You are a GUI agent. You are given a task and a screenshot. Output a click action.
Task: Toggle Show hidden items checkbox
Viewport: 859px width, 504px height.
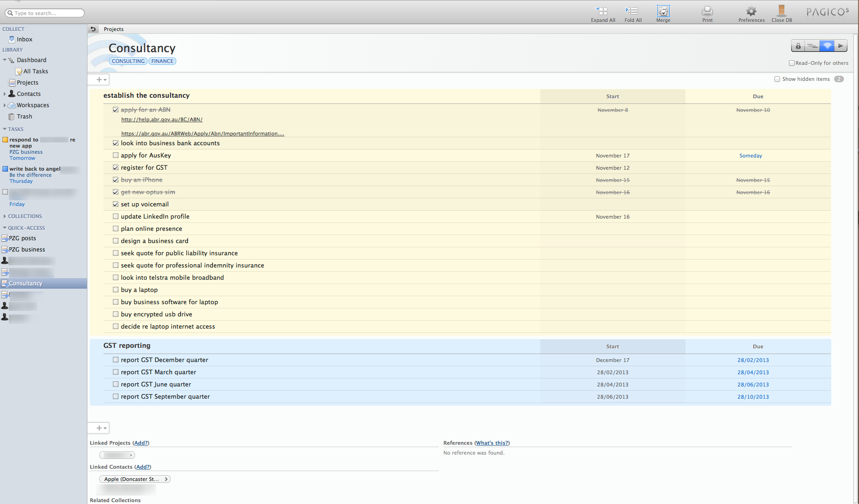pos(777,79)
